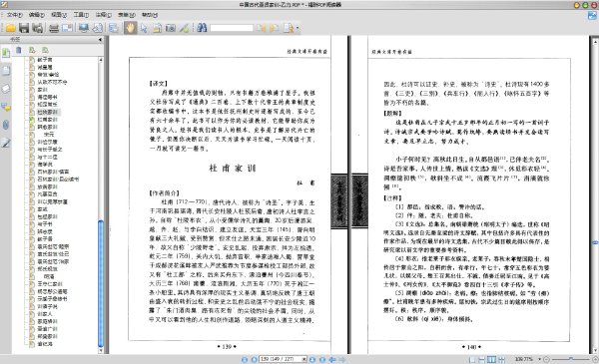The image size is (599, 364).
Task: Click the bookmark list scrollbar up arrow
Action: coord(101,60)
